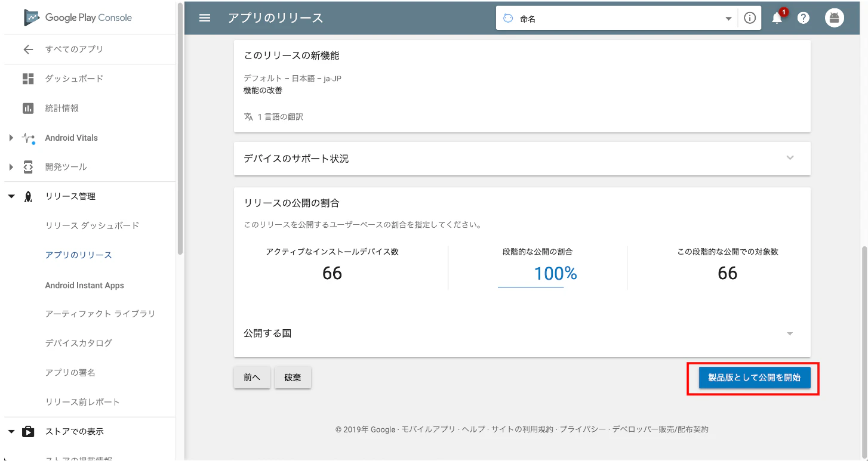Click the デフォルト – 日本語 – ja-JP text
The height and width of the screenshot is (464, 868).
pos(293,79)
